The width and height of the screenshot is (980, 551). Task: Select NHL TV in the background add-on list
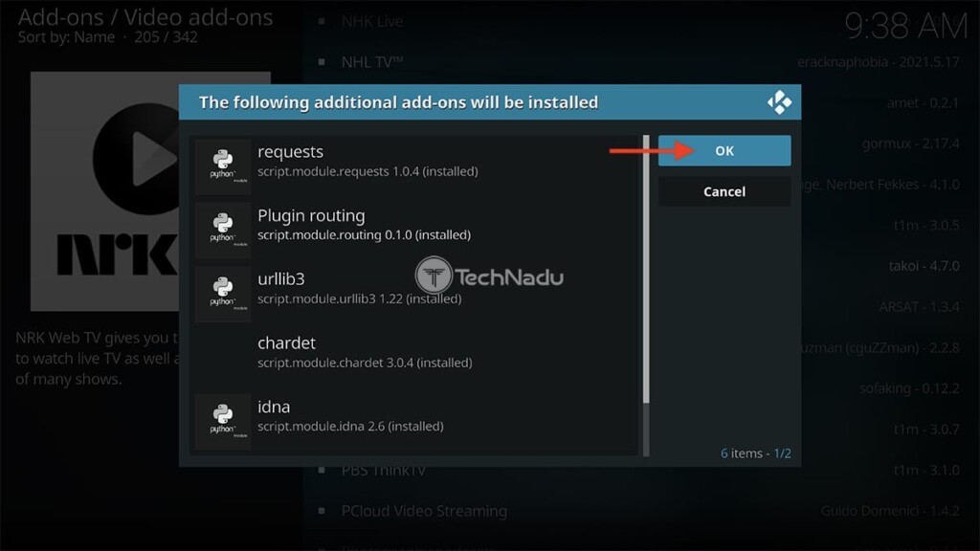click(372, 62)
